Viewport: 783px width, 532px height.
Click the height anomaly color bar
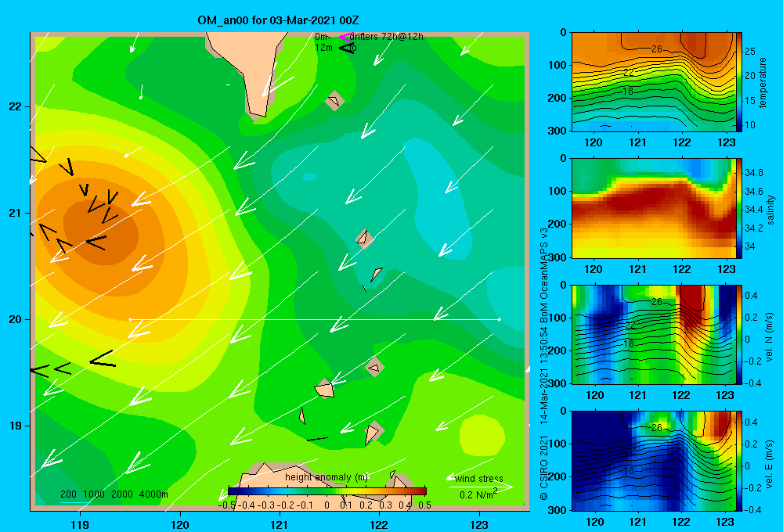point(327,491)
